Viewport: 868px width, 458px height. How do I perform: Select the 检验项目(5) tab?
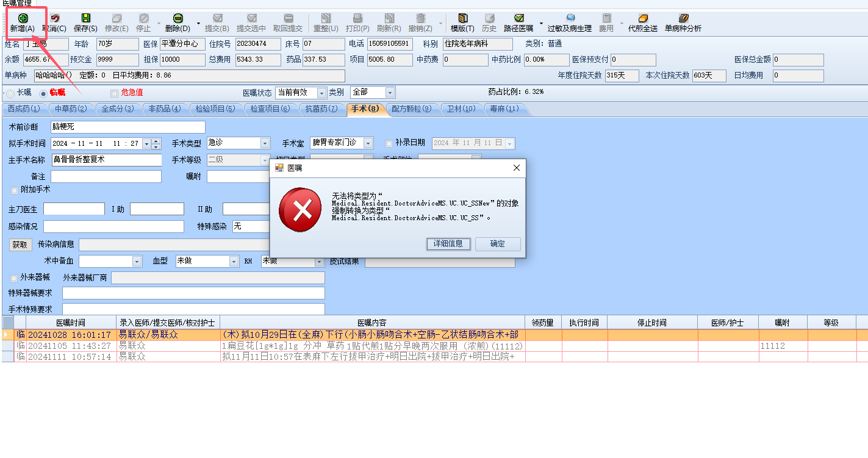(215, 109)
